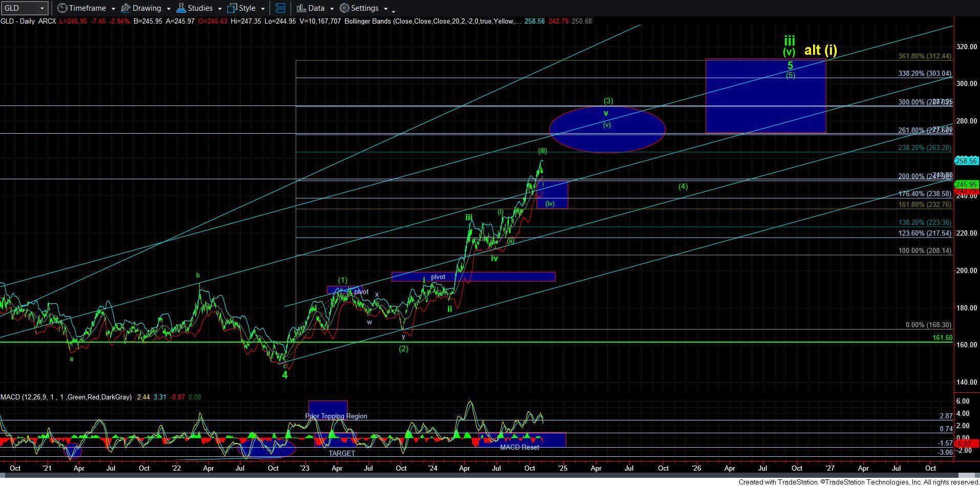
Task: Click the blue stacked-panels icon before Data
Action: [280, 8]
